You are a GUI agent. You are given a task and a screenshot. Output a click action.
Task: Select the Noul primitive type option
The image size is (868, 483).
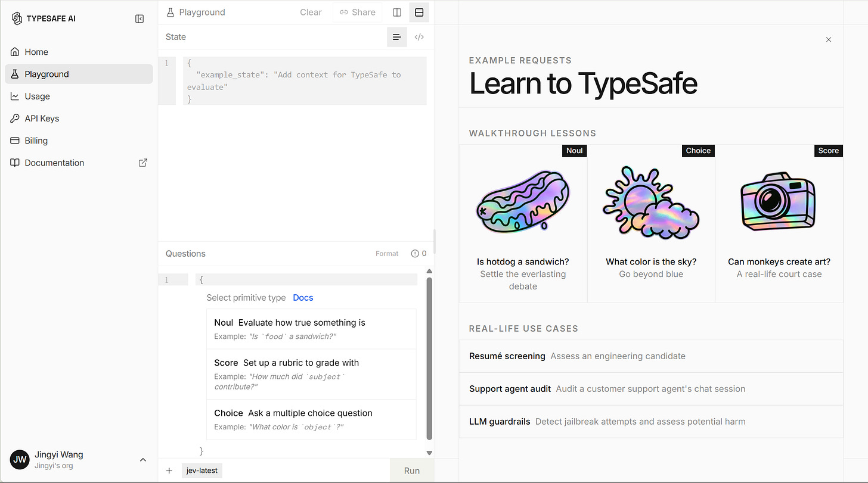311,329
